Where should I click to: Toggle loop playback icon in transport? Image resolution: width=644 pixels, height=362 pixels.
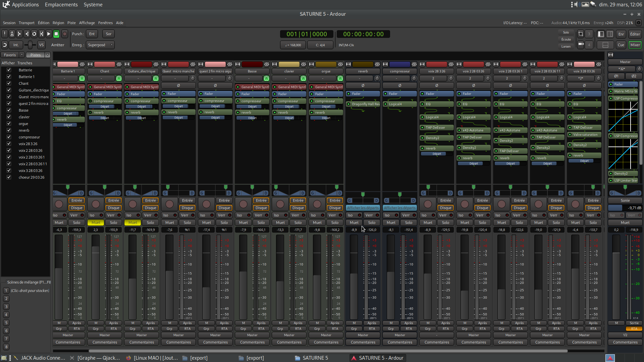click(34, 34)
